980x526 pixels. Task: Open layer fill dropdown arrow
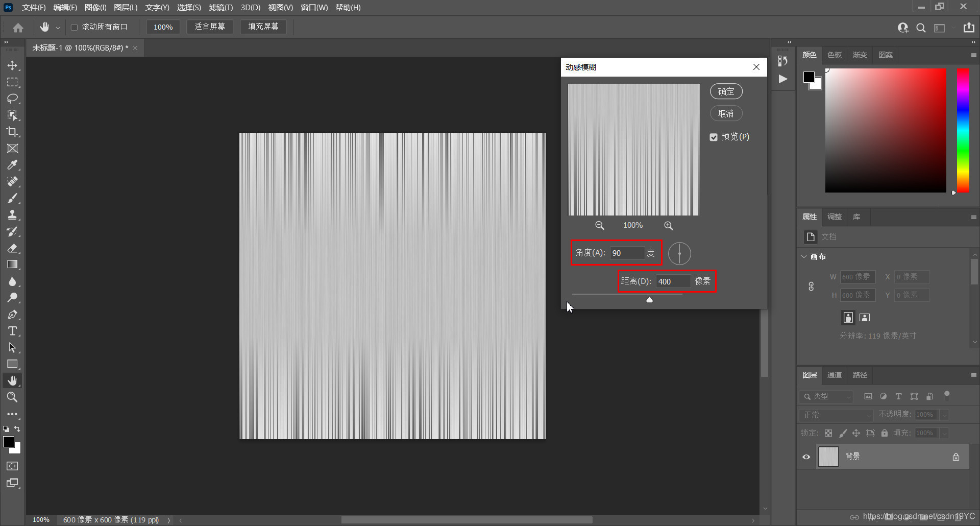coord(945,433)
